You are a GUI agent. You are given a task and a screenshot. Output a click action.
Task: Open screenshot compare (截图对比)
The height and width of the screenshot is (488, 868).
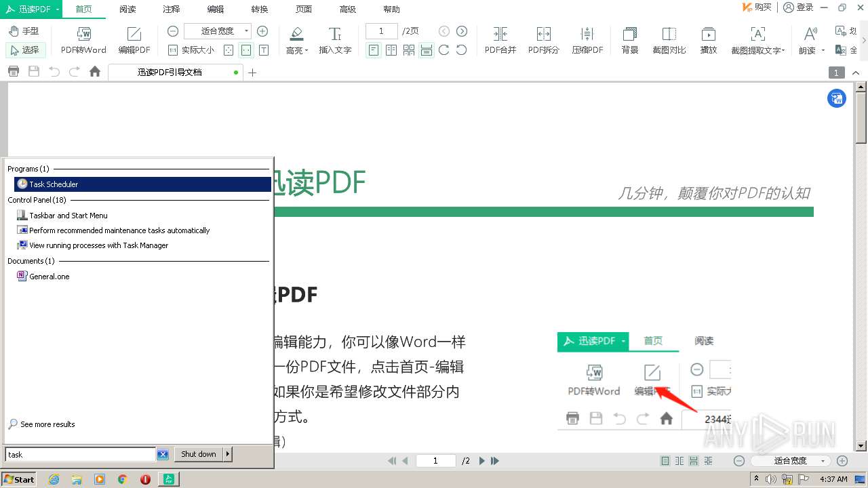click(669, 41)
